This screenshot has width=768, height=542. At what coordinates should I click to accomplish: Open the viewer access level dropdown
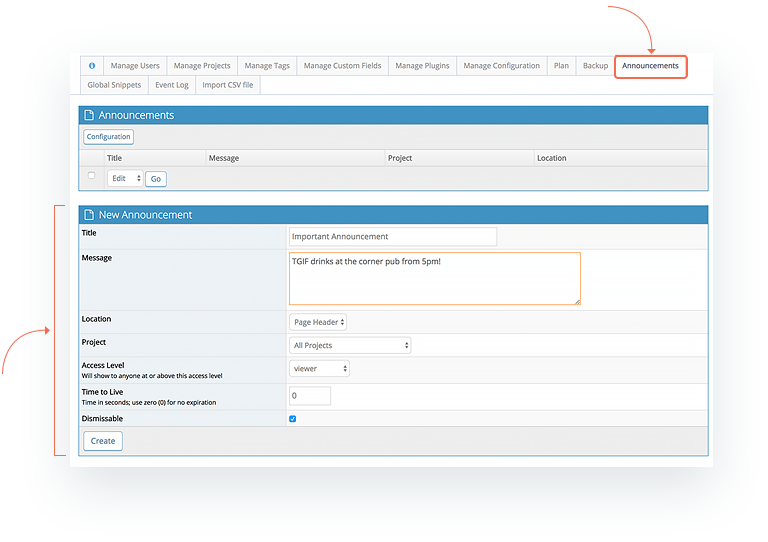(x=319, y=369)
